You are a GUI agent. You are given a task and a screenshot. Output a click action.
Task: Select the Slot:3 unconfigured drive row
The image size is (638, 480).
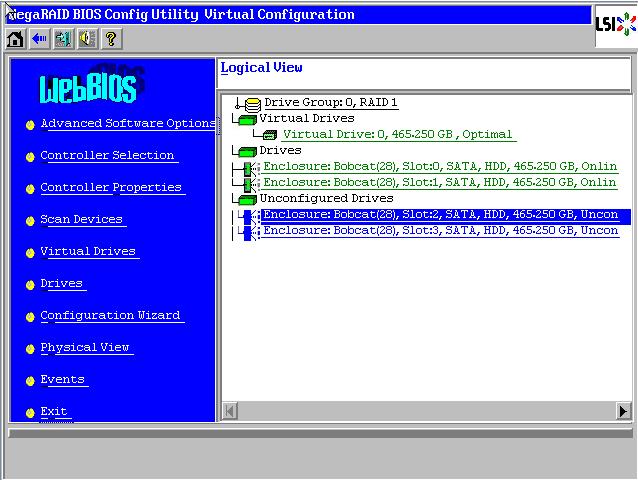coord(441,231)
